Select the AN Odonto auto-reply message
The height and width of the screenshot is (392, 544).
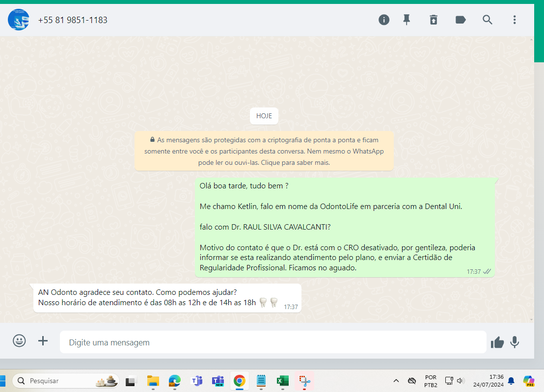coord(167,298)
